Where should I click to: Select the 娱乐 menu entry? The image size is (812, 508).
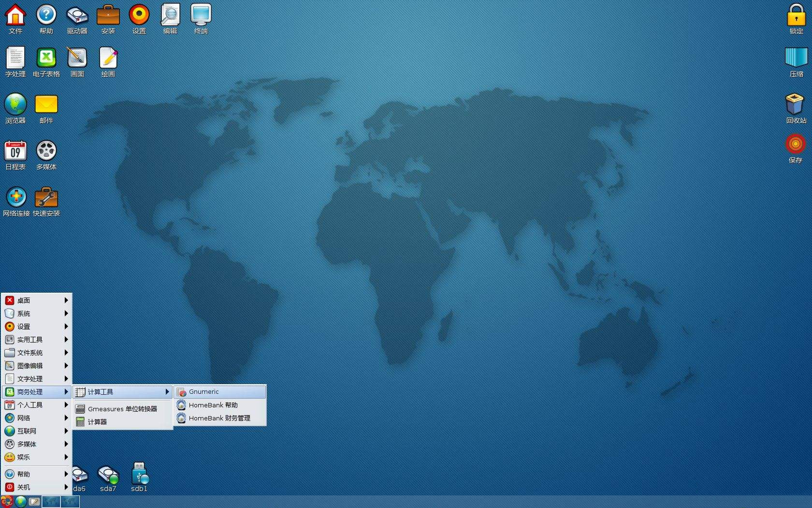coord(37,457)
